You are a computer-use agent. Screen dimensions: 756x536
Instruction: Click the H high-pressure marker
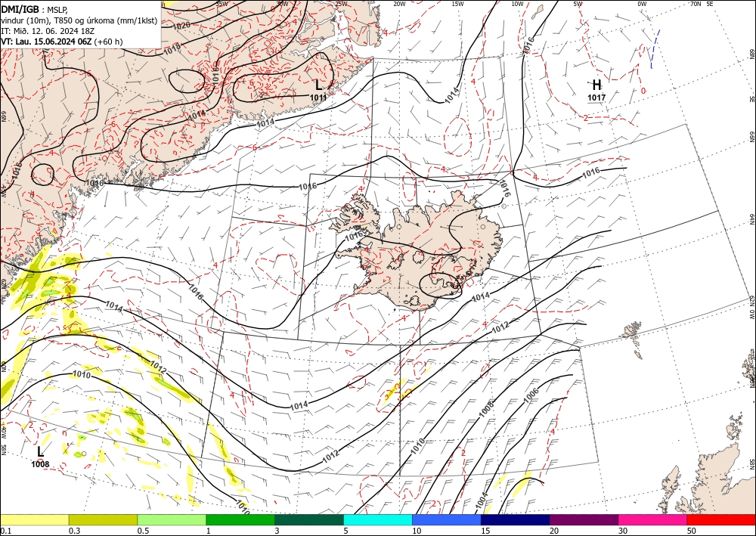click(x=596, y=85)
